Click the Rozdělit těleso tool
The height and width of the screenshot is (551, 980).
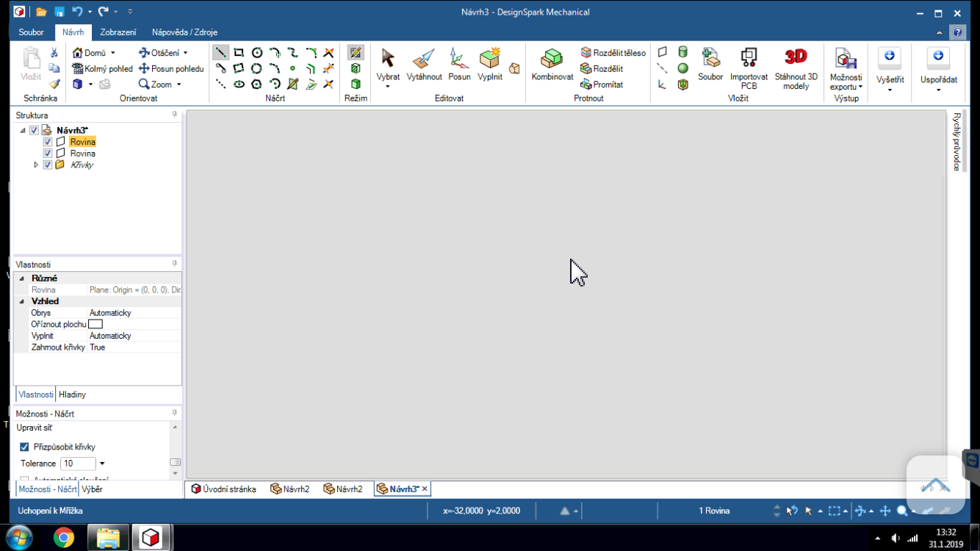(613, 53)
